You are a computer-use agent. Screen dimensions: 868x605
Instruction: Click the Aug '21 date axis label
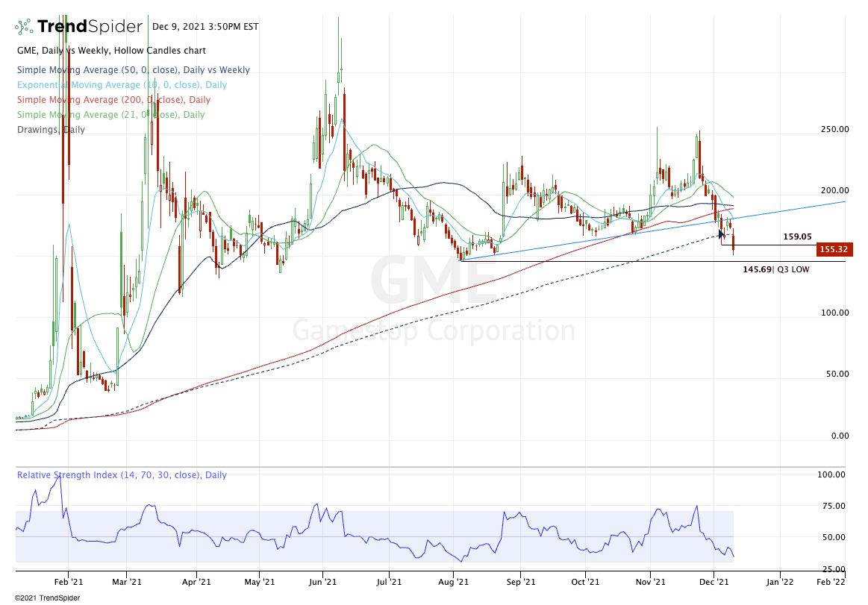click(453, 582)
